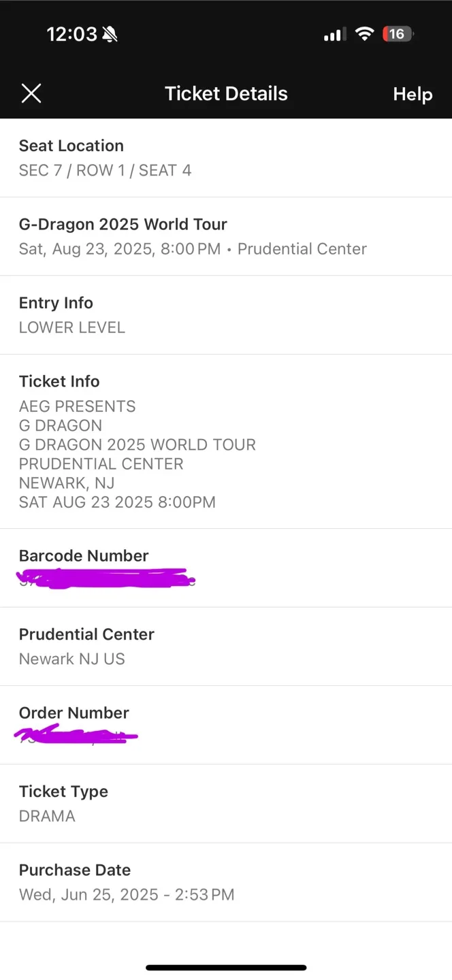This screenshot has width=452, height=980.
Task: Tap the silent mode bell icon
Action: [110, 34]
